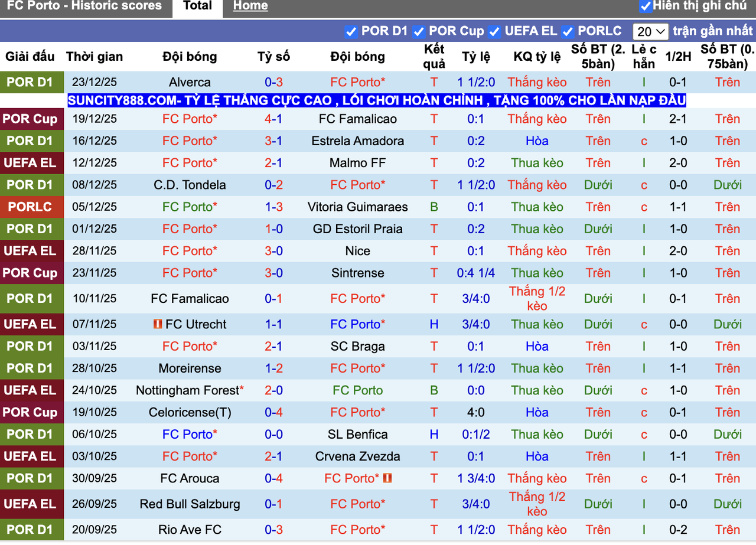Viewport: 756px width, 545px height.
Task: Click the 0:1/2 odds for SL Benfica match
Action: click(x=476, y=435)
